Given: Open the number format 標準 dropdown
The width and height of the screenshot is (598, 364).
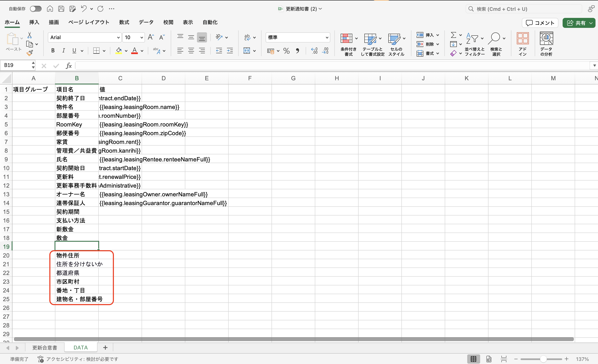Looking at the screenshot, I should click(x=327, y=38).
